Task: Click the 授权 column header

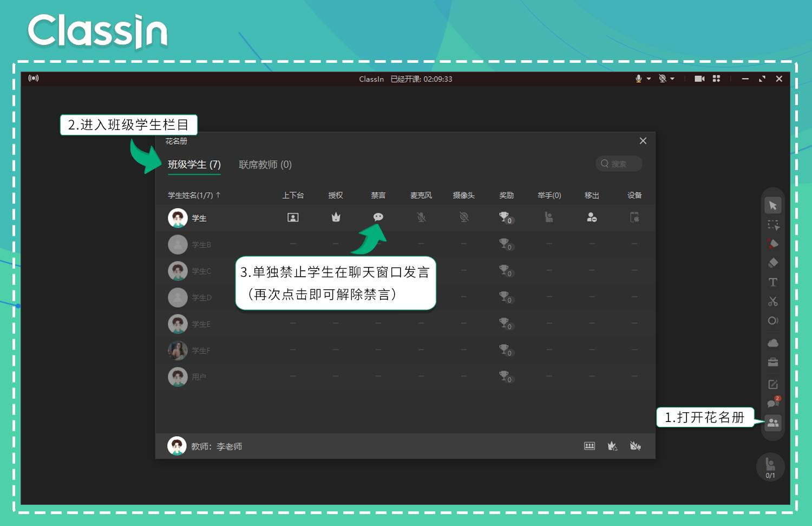Action: [336, 195]
